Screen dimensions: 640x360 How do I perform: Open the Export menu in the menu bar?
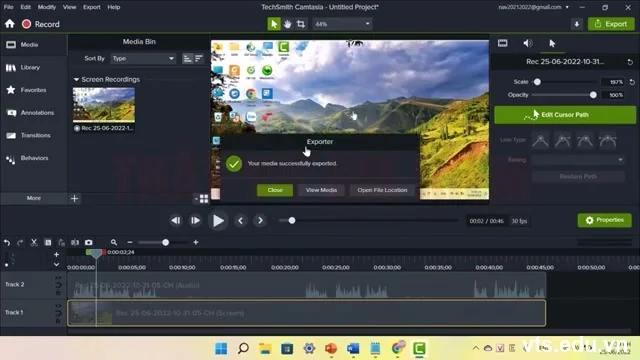pos(91,7)
